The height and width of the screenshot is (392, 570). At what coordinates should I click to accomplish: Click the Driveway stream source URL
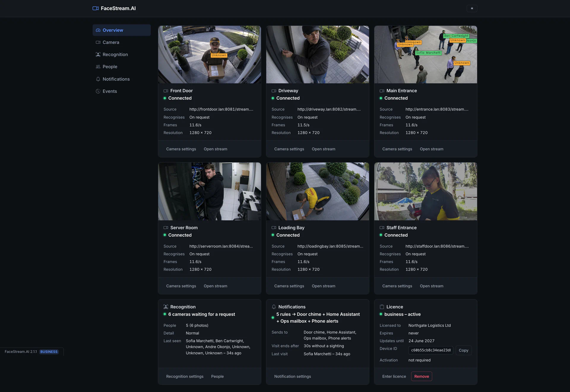pos(329,109)
